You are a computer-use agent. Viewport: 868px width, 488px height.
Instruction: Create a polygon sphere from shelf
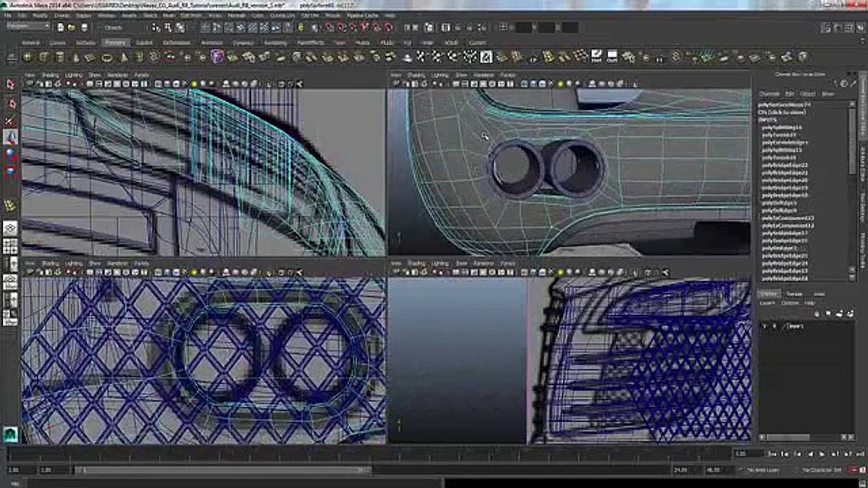(28, 57)
